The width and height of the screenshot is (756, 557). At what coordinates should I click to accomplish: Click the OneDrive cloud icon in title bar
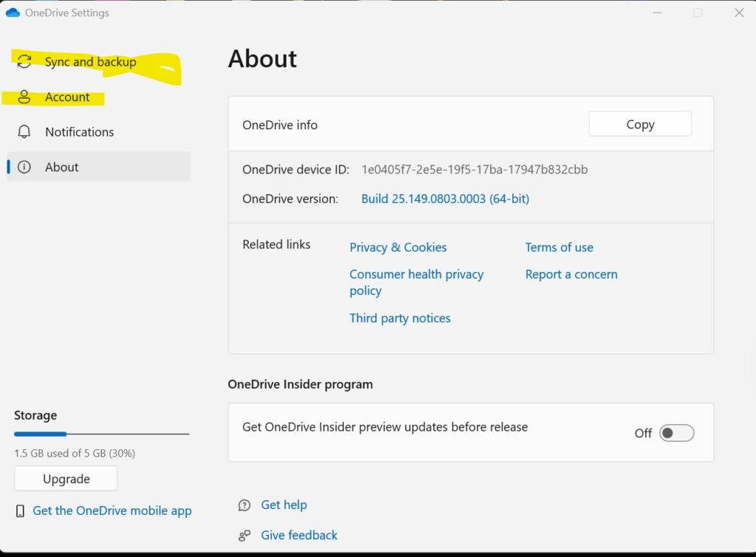coord(13,13)
